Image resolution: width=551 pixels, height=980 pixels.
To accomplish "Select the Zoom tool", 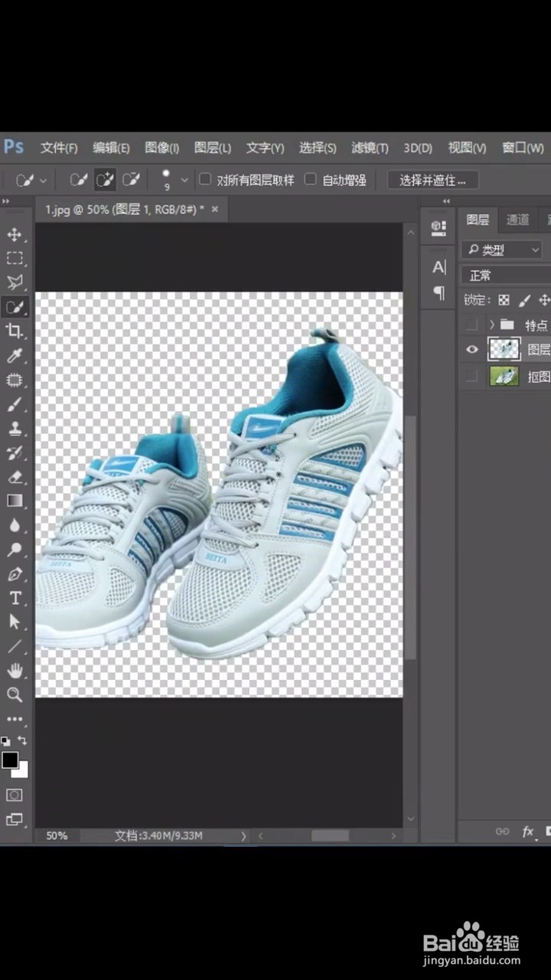I will point(15,694).
